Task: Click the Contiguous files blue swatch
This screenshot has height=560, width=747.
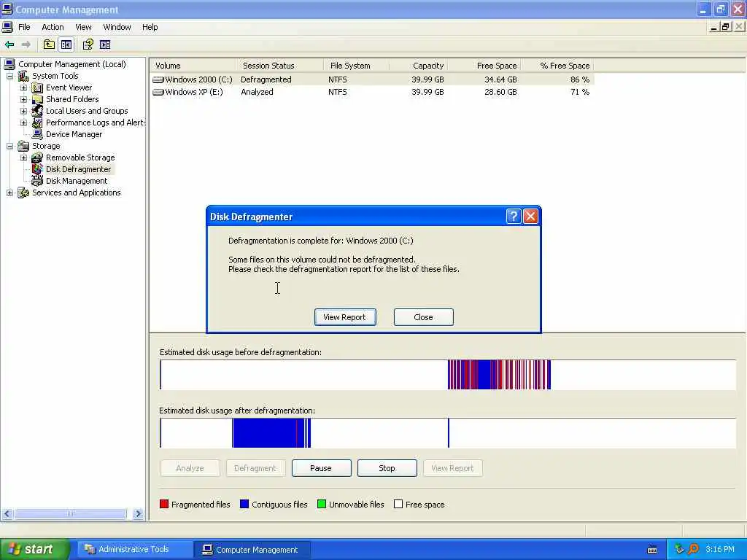Action: point(244,505)
